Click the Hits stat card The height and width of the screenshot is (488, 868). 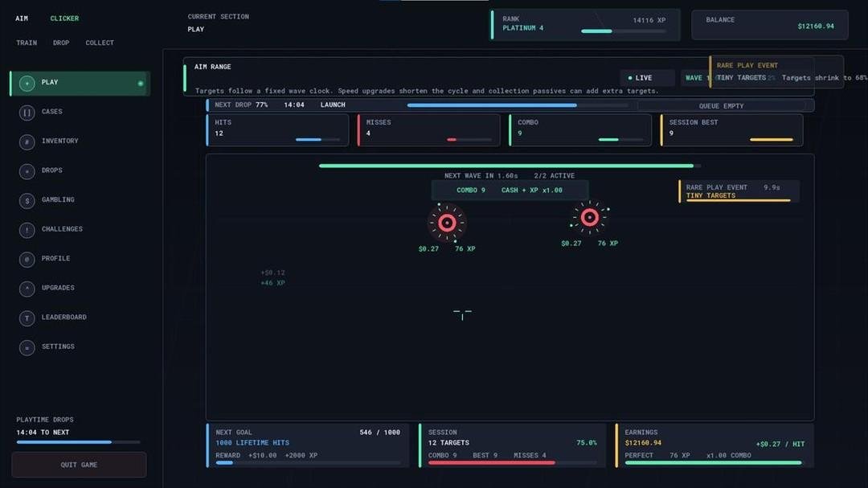(277, 130)
